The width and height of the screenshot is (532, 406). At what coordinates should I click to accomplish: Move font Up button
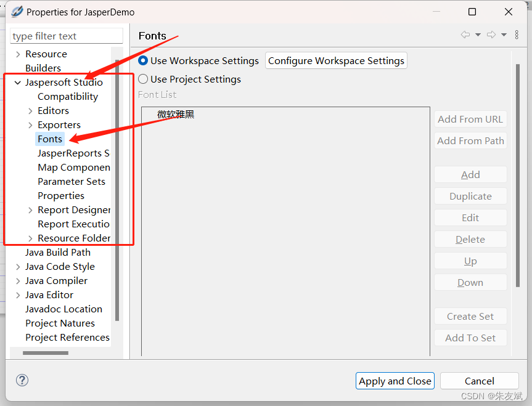pos(470,261)
